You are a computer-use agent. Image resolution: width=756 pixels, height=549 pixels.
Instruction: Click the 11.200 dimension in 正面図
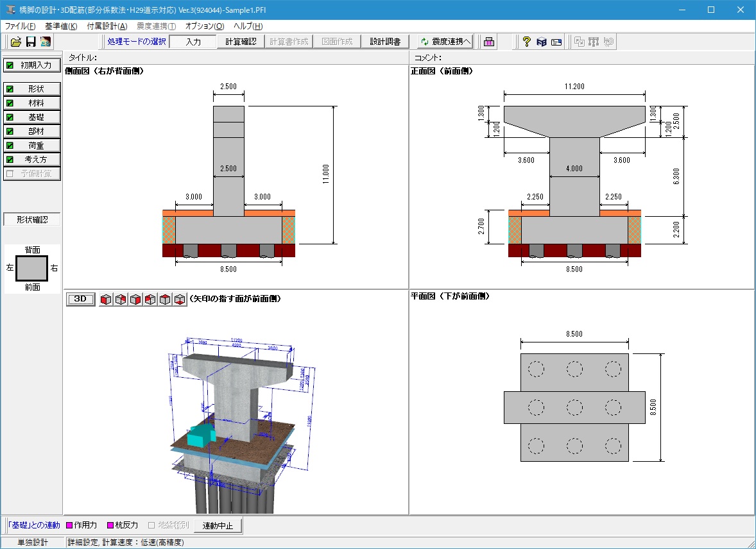(574, 87)
